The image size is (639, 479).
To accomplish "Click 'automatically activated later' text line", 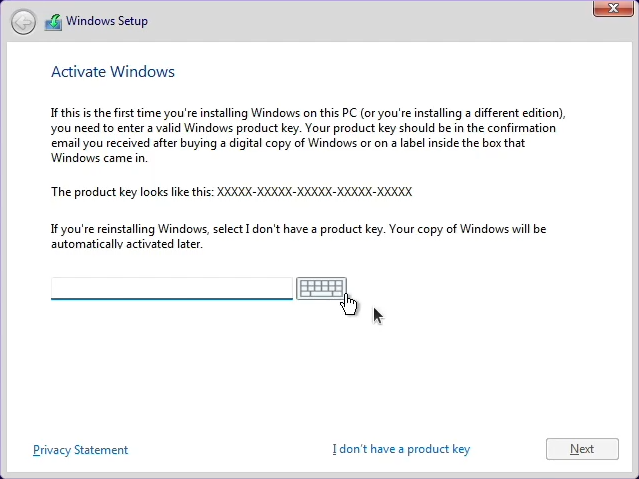I will (127, 244).
